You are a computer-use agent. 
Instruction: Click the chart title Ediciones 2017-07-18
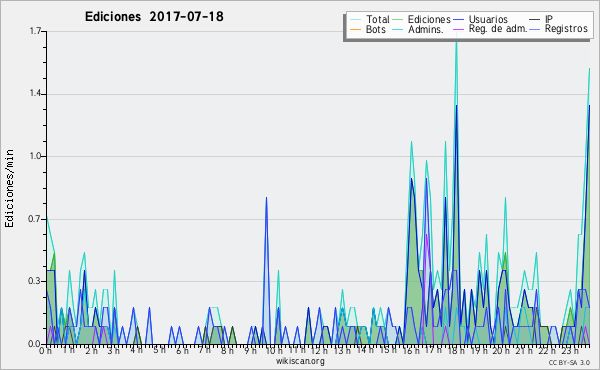click(154, 17)
